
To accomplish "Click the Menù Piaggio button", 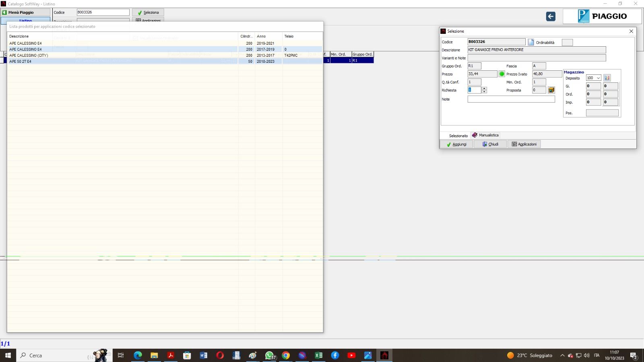I will tap(26, 12).
